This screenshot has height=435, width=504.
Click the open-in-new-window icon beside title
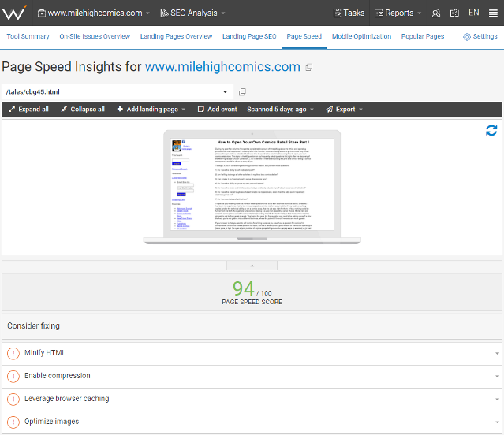[309, 67]
